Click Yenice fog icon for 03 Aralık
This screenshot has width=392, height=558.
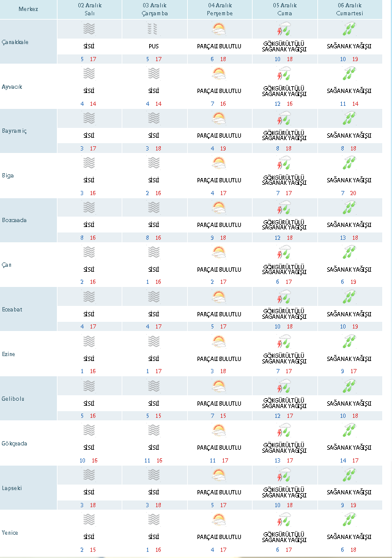click(154, 520)
